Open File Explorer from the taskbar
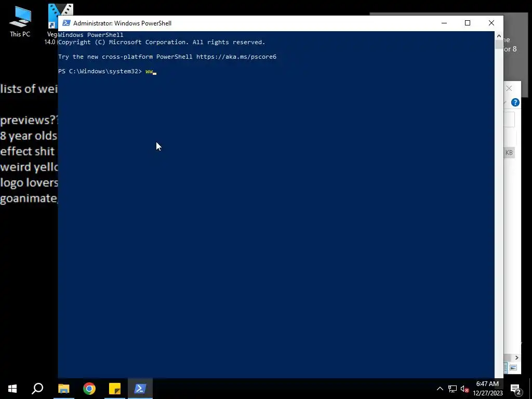Viewport: 532px width, 399px height. [63, 389]
